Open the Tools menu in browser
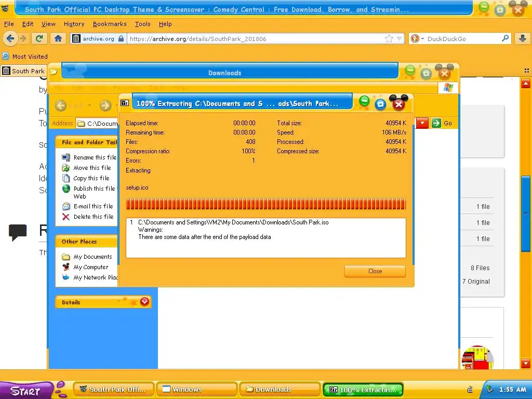The height and width of the screenshot is (399, 532). coord(142,24)
